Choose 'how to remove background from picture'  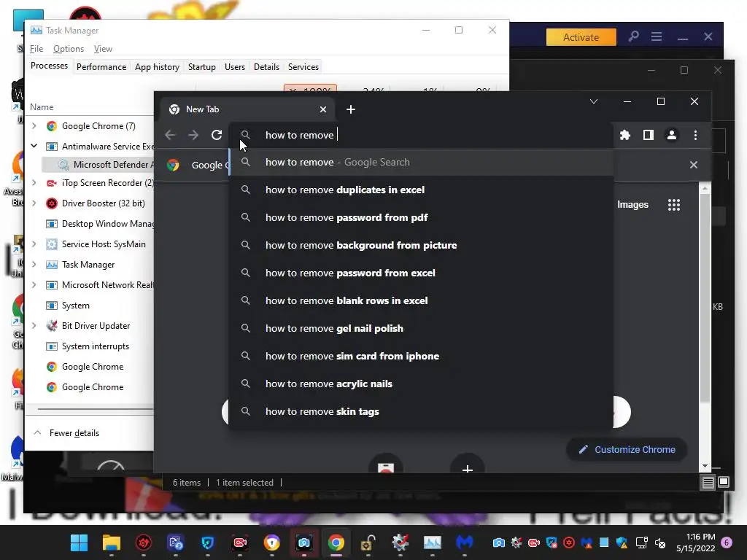[x=421, y=245]
